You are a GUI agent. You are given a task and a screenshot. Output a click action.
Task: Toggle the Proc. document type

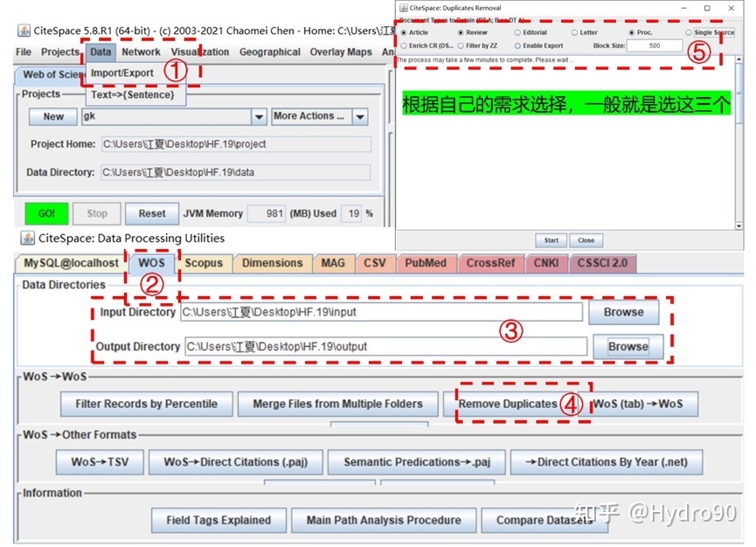pyautogui.click(x=631, y=33)
